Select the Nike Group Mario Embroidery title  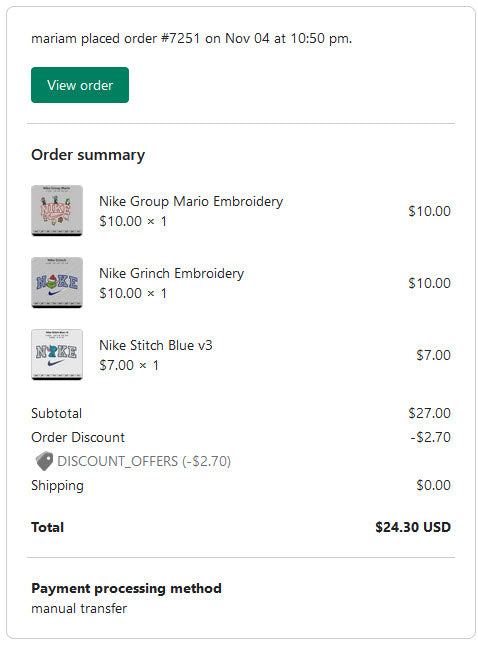[191, 201]
